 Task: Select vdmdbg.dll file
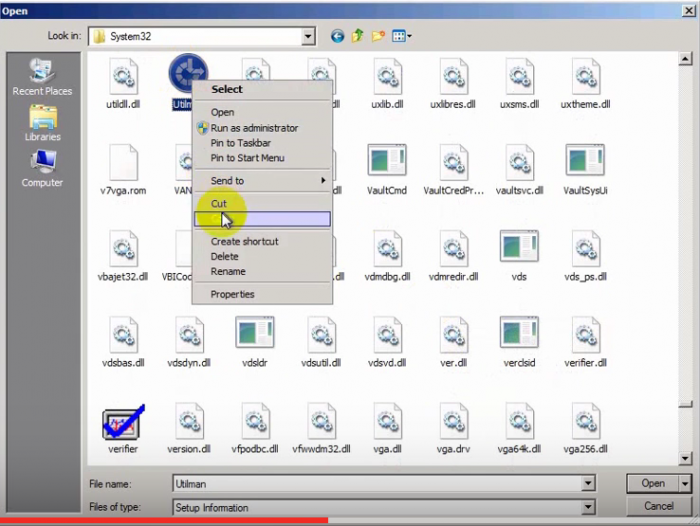tap(387, 256)
